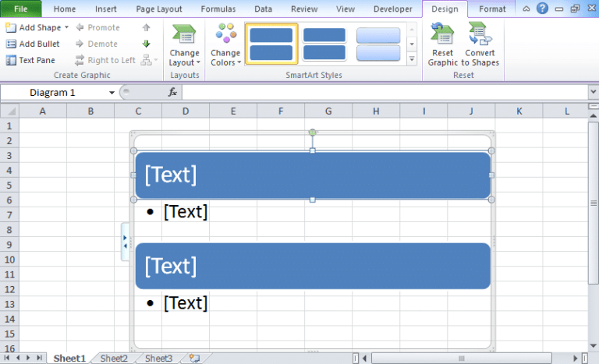Toggle Right to Left direction
Screen dimensions: 599x364
click(105, 60)
